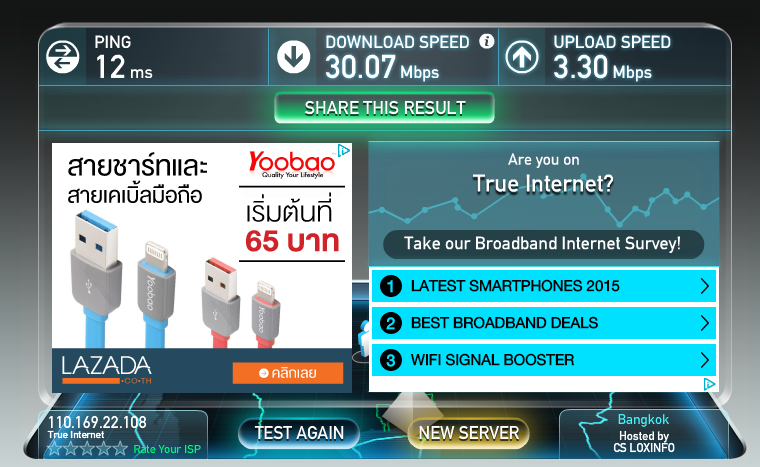This screenshot has width=760, height=467.
Task: Click the AdChoices icon on the Yoobao ad
Action: coord(343,150)
